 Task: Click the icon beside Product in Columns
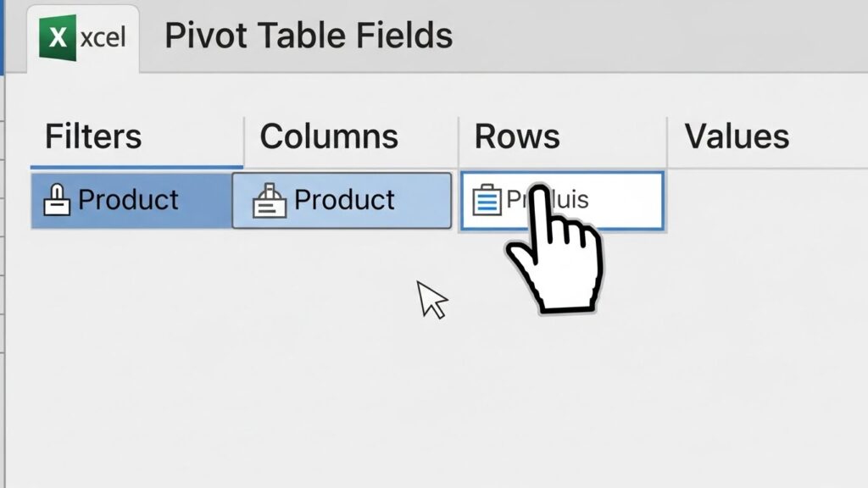pos(269,201)
